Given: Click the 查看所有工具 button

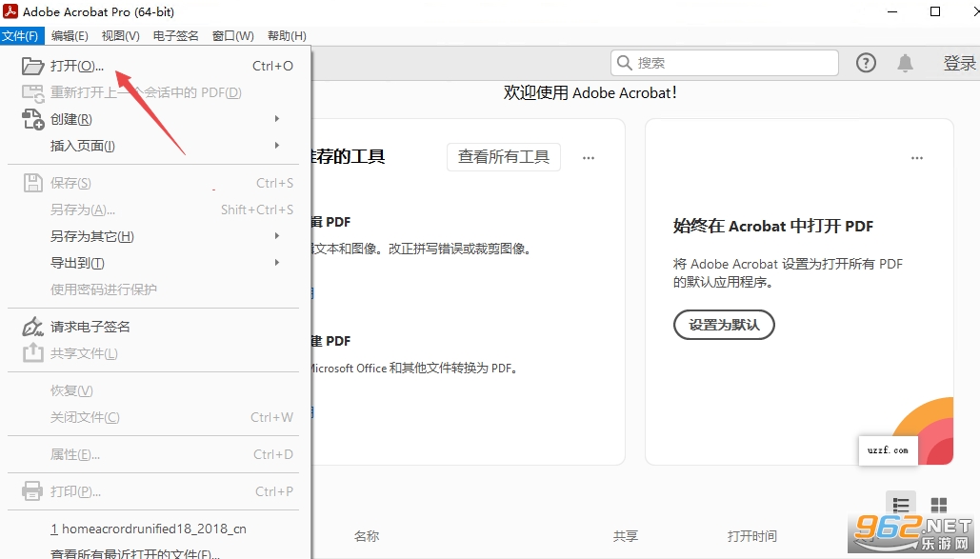Looking at the screenshot, I should pyautogui.click(x=504, y=157).
